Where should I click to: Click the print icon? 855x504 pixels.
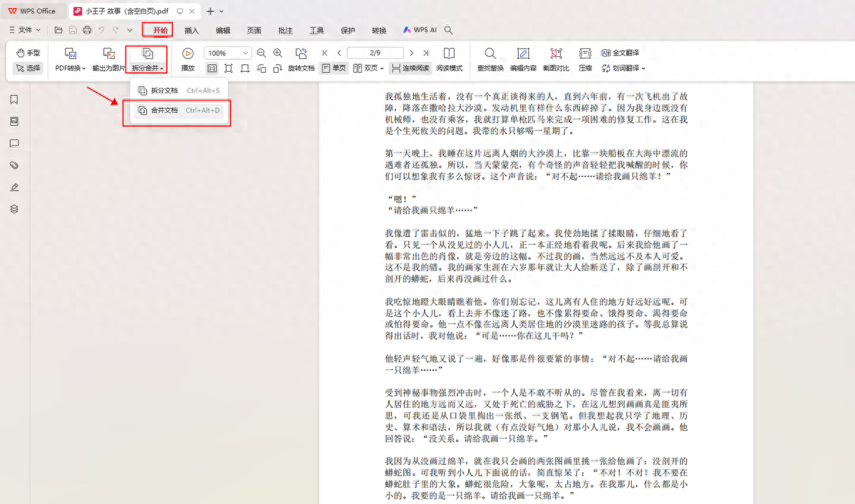pos(87,30)
